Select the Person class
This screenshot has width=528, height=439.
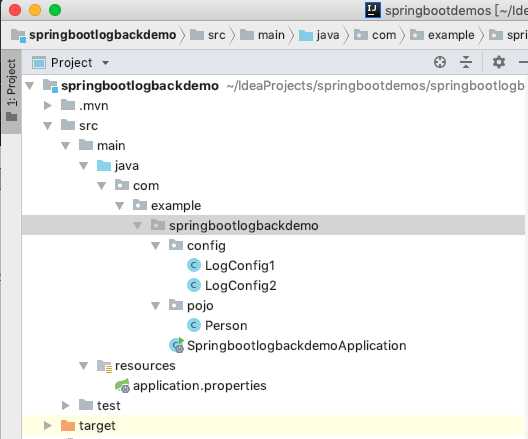point(226,326)
